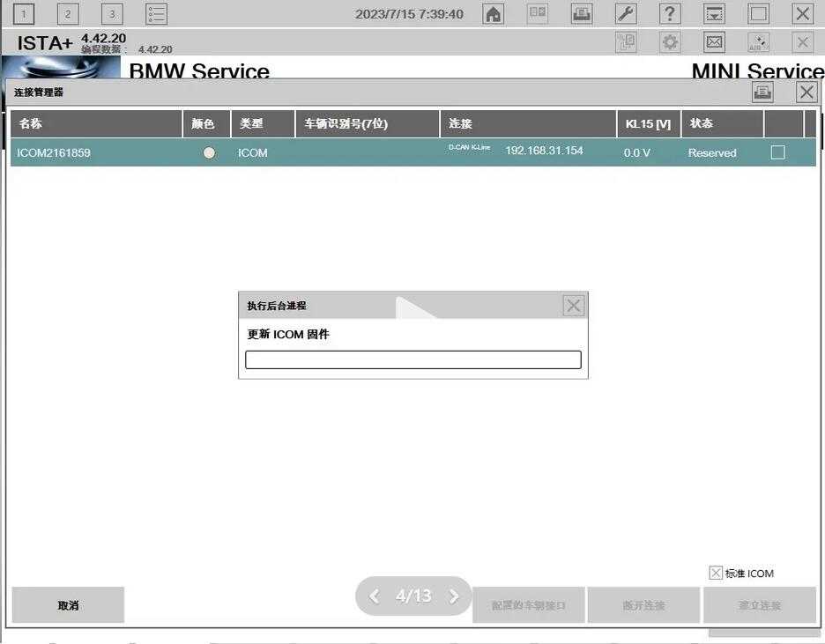Click the date and time 2023/7/15 7:39:40
Image resolution: width=825 pixels, height=644 pixels.
(409, 14)
